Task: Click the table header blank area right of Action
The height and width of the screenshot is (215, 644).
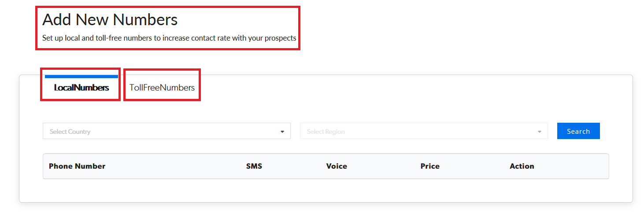Action: (x=573, y=166)
